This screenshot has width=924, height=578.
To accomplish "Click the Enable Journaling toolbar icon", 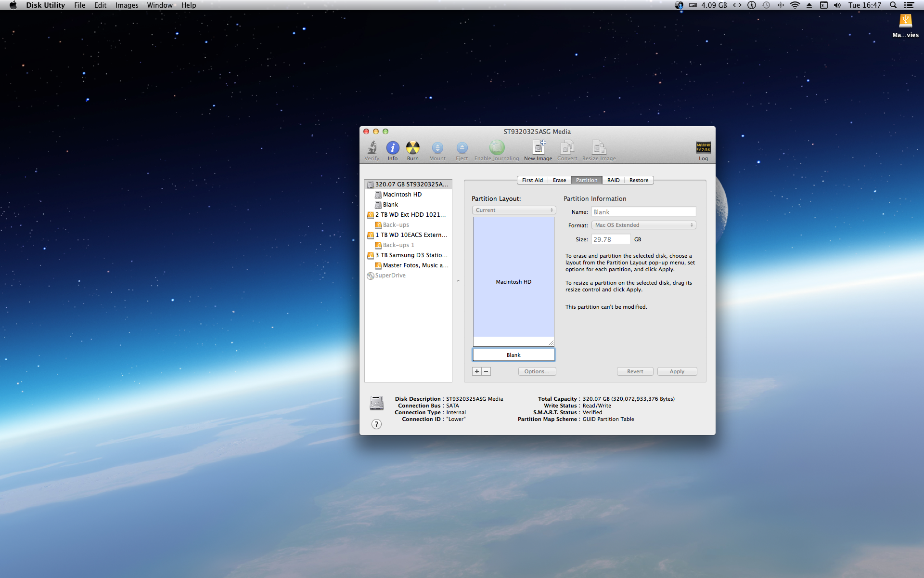I will coord(497,150).
